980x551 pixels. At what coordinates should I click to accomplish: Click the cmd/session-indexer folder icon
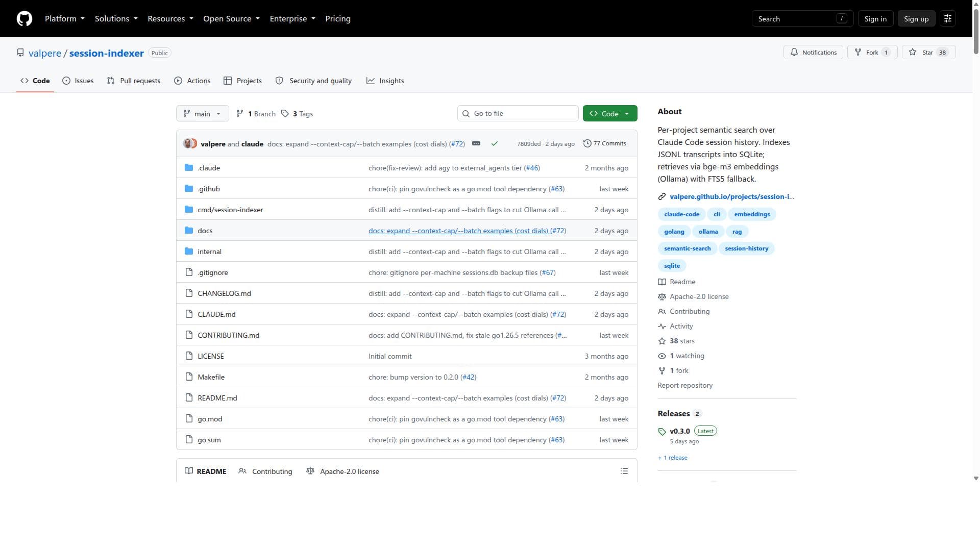189,210
